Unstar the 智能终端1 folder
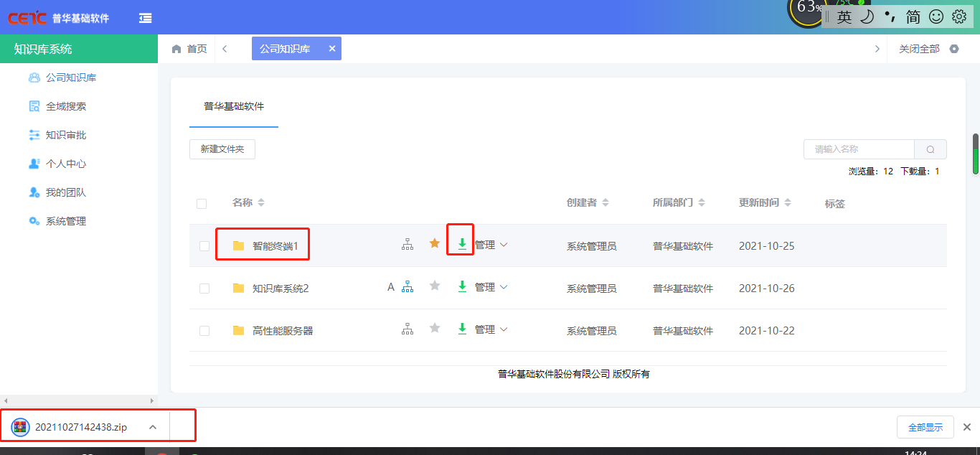The width and height of the screenshot is (980, 455). (x=434, y=243)
